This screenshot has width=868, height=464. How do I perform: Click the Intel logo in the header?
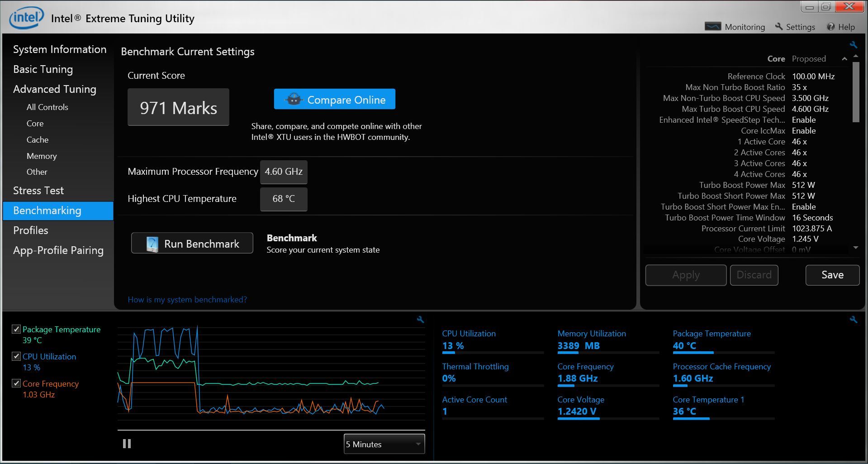pyautogui.click(x=27, y=18)
